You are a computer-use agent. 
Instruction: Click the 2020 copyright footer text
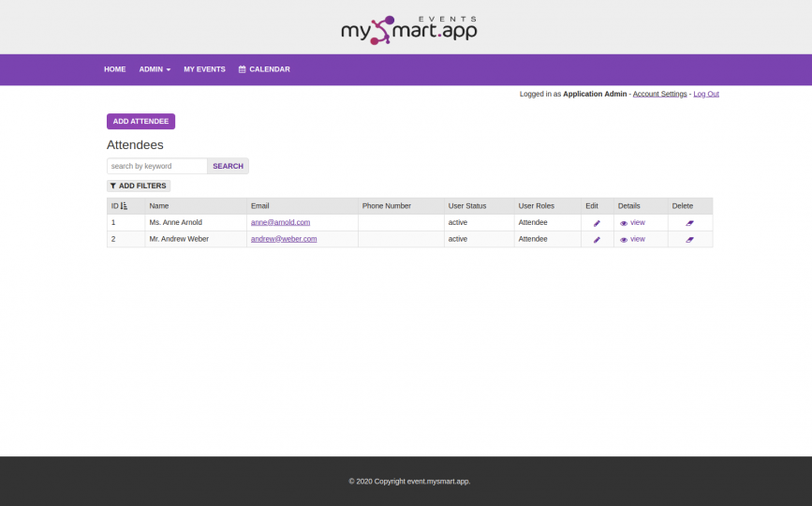coord(409,481)
